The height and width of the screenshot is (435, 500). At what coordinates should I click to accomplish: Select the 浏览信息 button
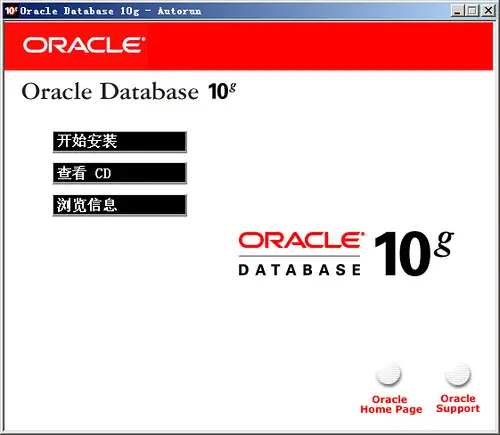(120, 205)
